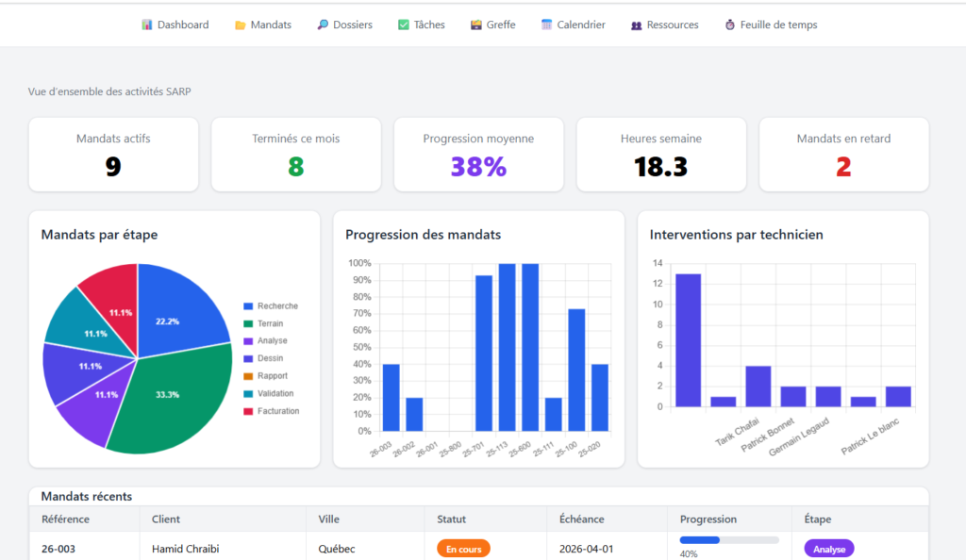Click the Ressources people icon
Image resolution: width=966 pixels, height=560 pixels.
[x=637, y=25]
